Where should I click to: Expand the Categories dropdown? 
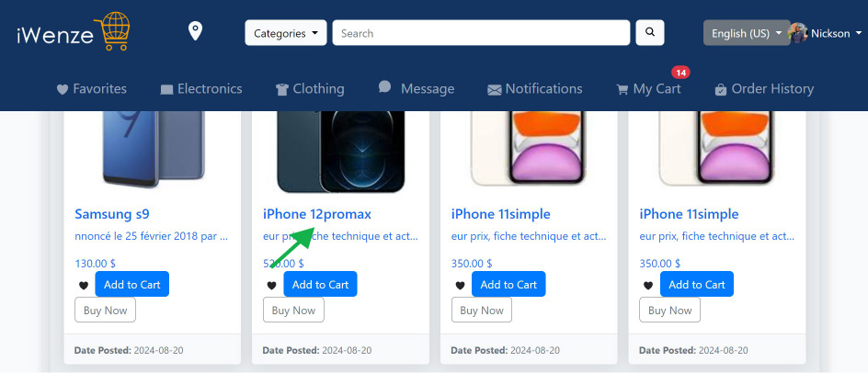click(x=286, y=33)
